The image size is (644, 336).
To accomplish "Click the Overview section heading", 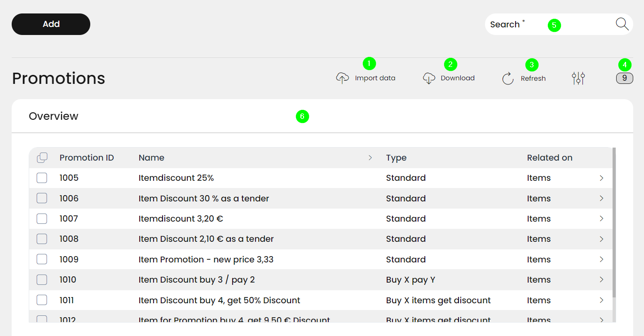I will click(53, 116).
